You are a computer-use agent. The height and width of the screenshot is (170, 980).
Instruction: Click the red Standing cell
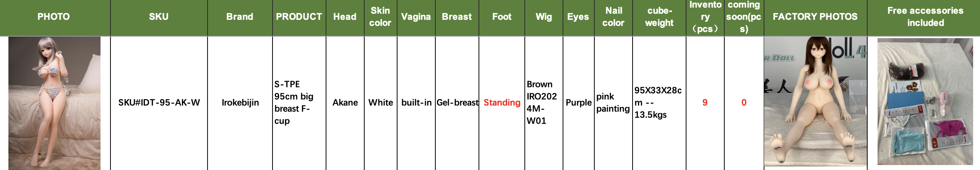click(502, 103)
